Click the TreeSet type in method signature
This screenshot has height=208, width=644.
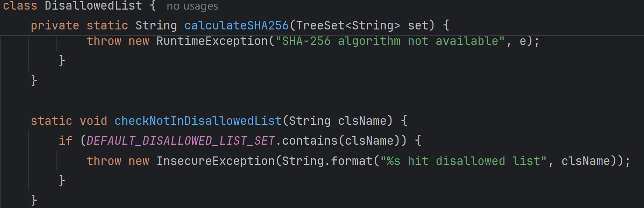[x=320, y=25]
